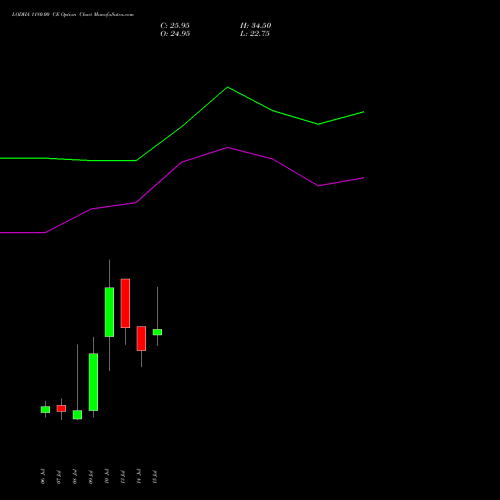Click the small red candle above 07 Jul
Viewport: 500px width, 500px height.
[61, 408]
